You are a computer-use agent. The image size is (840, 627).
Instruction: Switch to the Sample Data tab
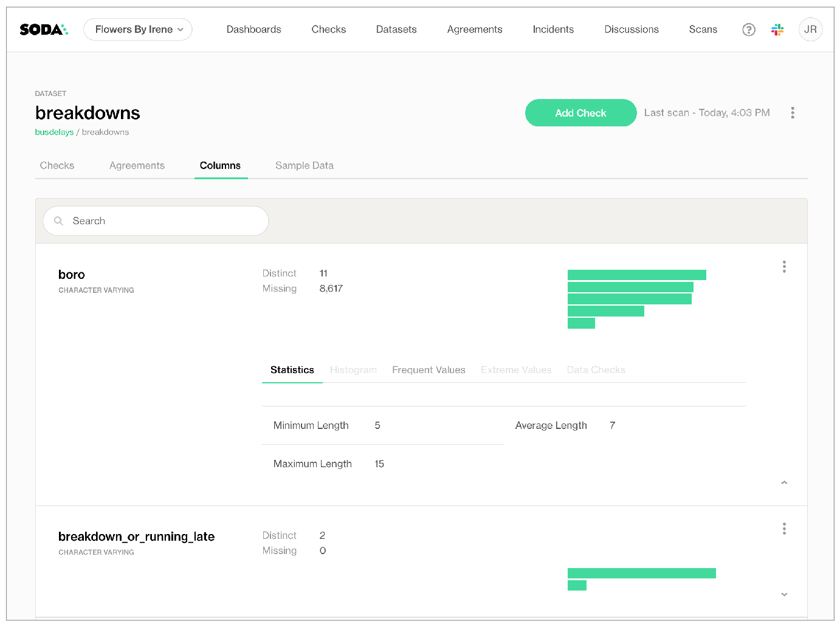304,165
